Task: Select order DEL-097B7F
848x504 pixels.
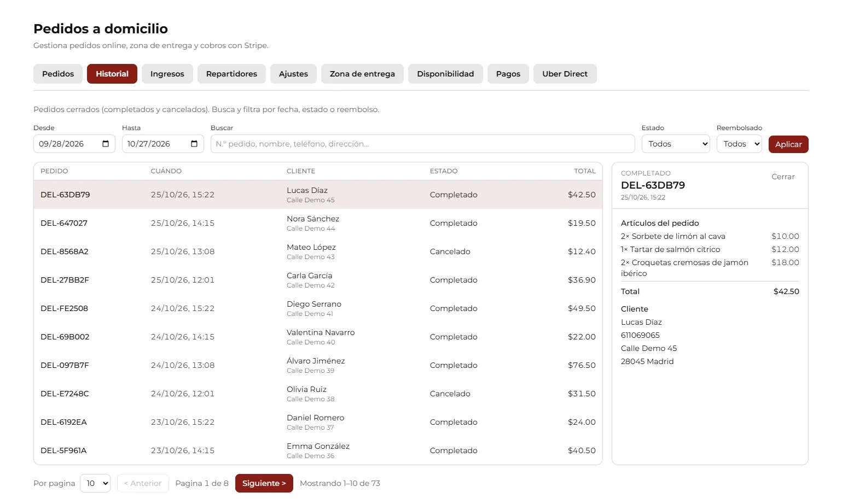Action: (x=318, y=365)
